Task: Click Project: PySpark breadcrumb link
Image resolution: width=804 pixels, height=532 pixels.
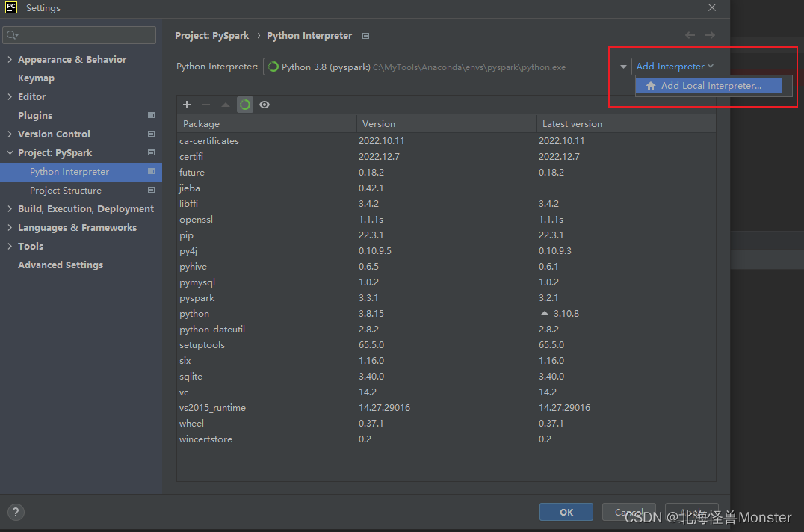Action: point(211,35)
